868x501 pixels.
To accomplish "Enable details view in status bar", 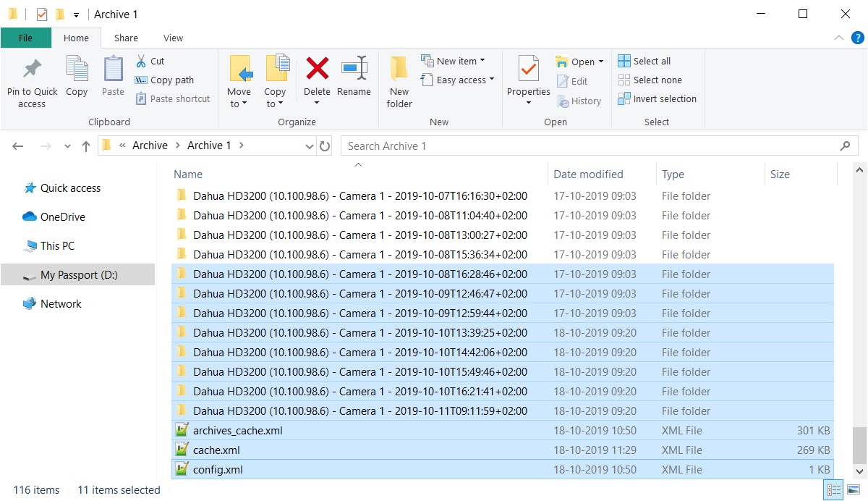I will point(833,490).
